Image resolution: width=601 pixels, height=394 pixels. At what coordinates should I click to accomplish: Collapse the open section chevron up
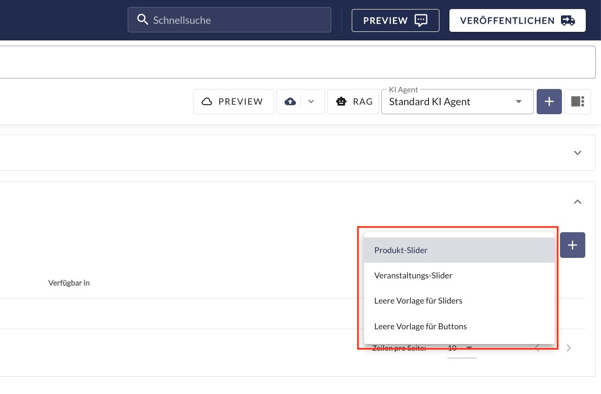[x=577, y=202]
